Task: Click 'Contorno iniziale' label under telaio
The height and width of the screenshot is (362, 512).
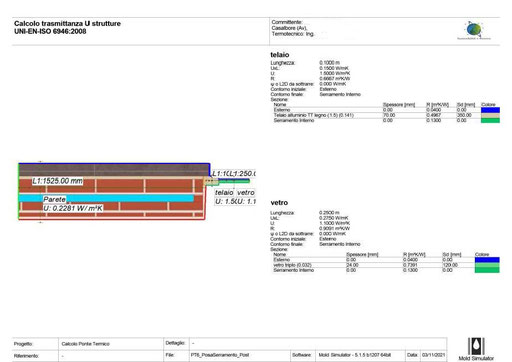Action: coord(288,89)
